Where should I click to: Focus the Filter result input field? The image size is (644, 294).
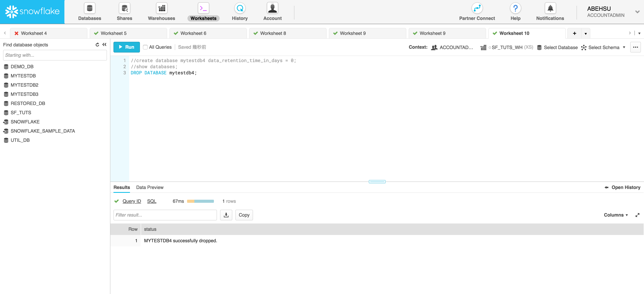pyautogui.click(x=165, y=215)
